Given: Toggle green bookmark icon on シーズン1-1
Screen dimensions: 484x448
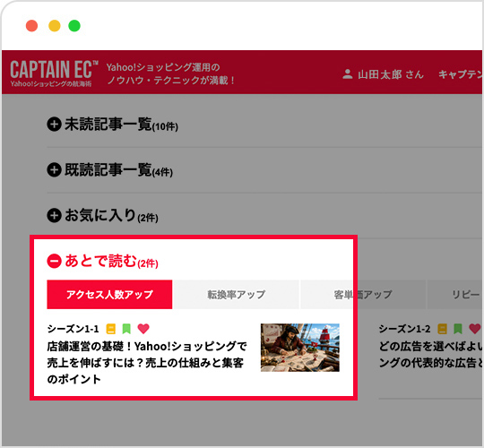Looking at the screenshot, I should 126,329.
